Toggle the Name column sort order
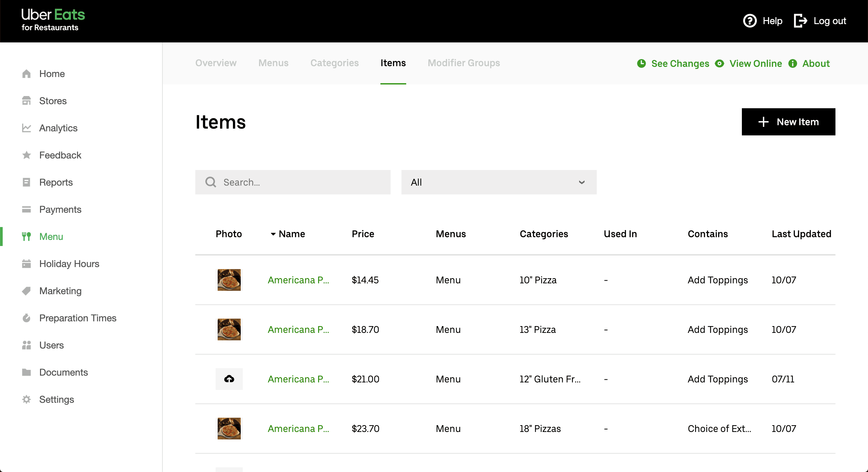 [x=273, y=234]
